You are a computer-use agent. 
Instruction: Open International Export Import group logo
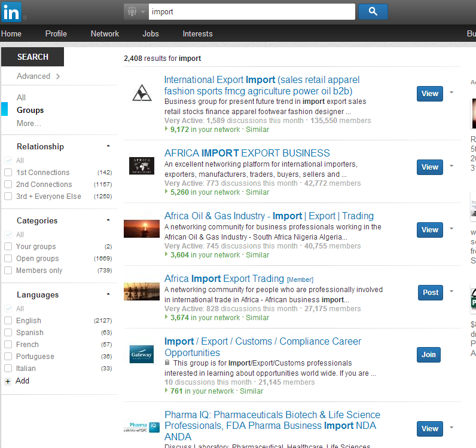pos(142,93)
